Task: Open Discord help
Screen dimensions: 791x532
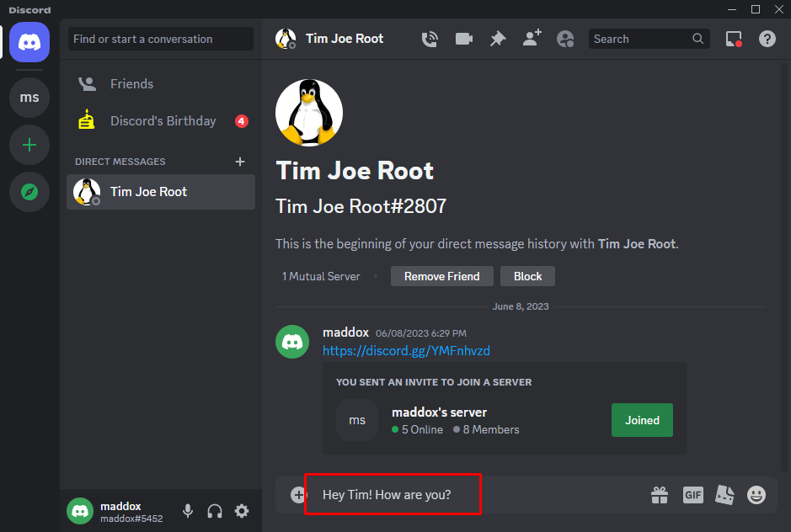Action: pos(767,39)
